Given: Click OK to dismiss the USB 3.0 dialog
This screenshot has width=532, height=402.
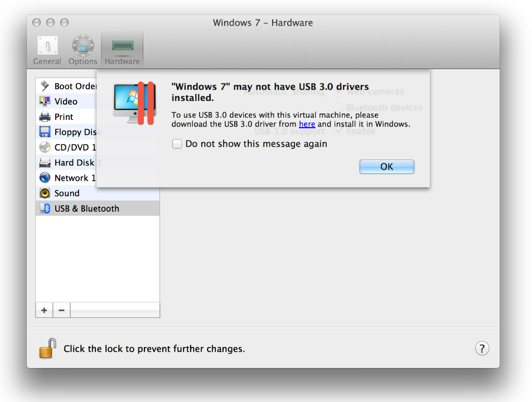Looking at the screenshot, I should (387, 167).
